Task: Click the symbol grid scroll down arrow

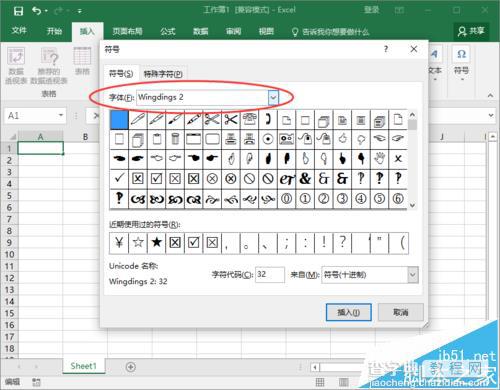Action: tap(412, 205)
